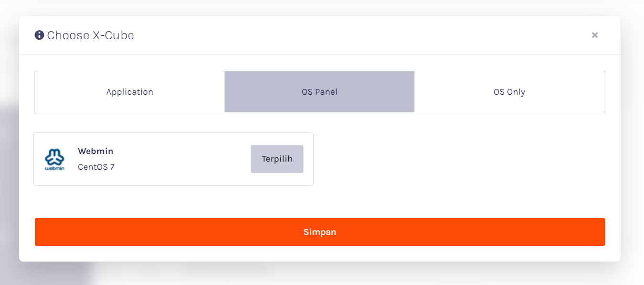This screenshot has height=285, width=644.
Task: Click the Choose X-Cube dialog title
Action: coord(90,35)
